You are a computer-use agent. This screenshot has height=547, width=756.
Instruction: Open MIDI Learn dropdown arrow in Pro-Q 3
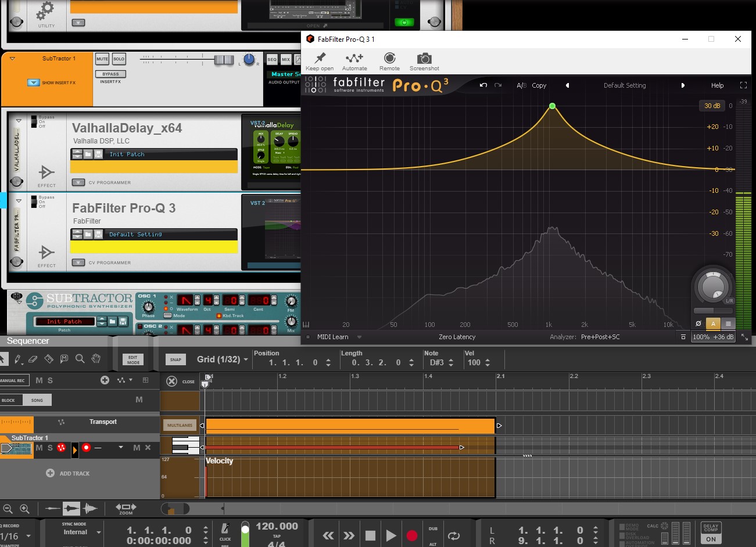pos(359,337)
